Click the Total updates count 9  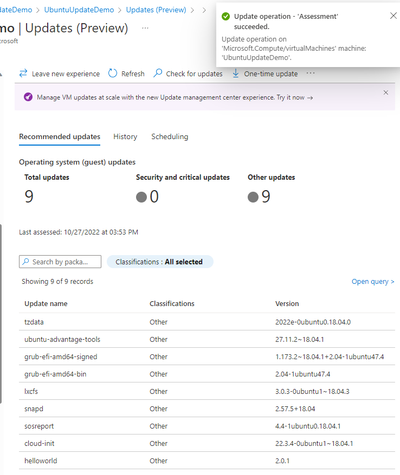[x=29, y=196]
